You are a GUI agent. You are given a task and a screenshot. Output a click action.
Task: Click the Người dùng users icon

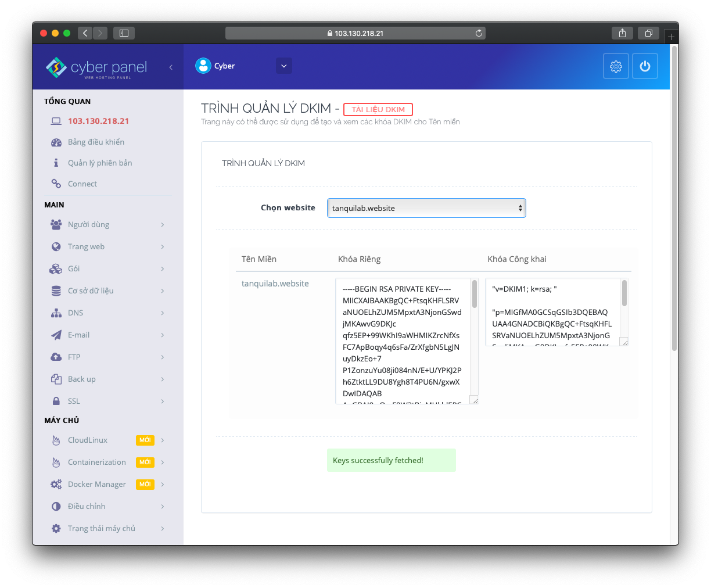click(x=56, y=224)
